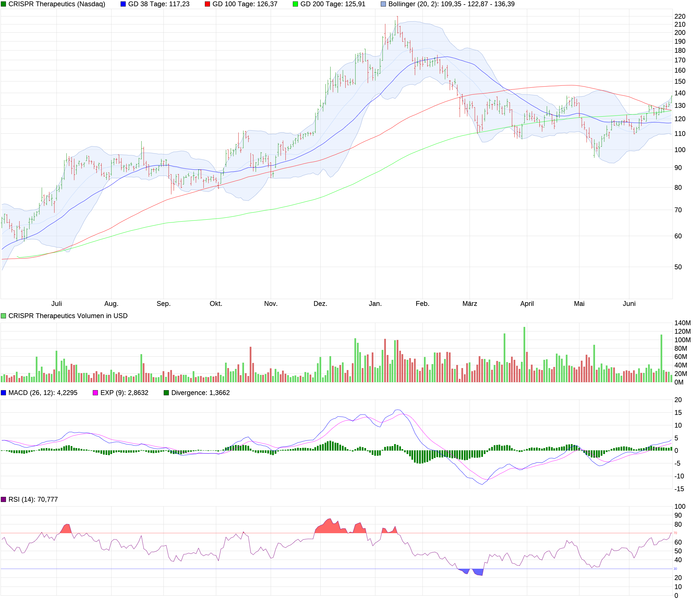Select the Juni label on the time axis
This screenshot has width=700, height=603.
pos(629,303)
